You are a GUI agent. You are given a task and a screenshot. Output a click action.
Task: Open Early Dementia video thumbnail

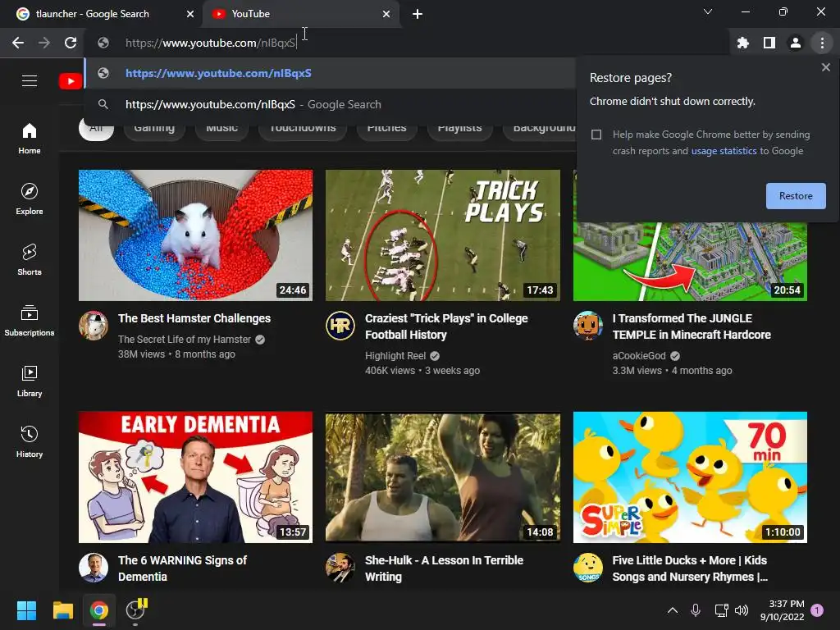[195, 477]
